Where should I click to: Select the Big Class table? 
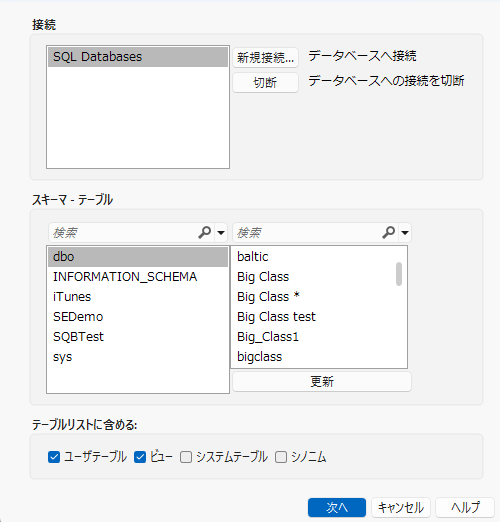[313, 277]
